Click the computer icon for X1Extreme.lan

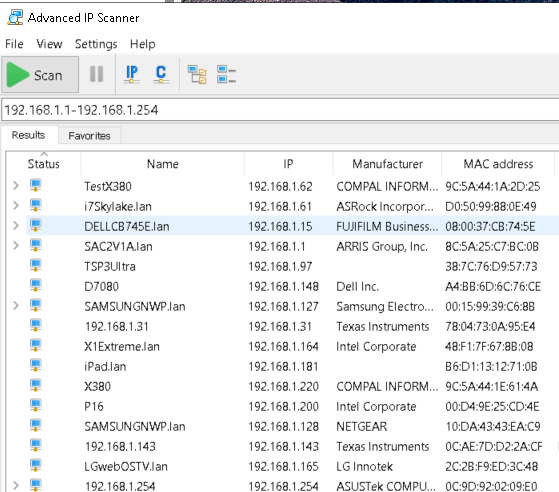pyautogui.click(x=36, y=345)
